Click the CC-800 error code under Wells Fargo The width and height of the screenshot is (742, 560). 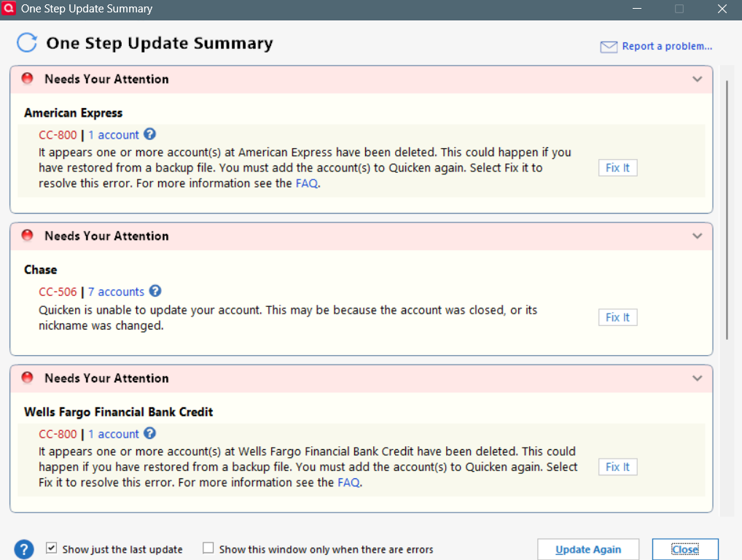[58, 434]
